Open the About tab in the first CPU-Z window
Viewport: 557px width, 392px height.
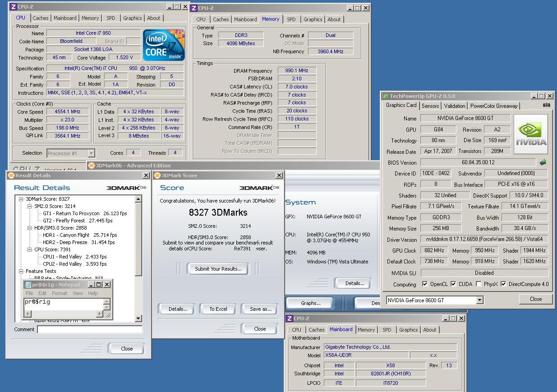click(154, 18)
